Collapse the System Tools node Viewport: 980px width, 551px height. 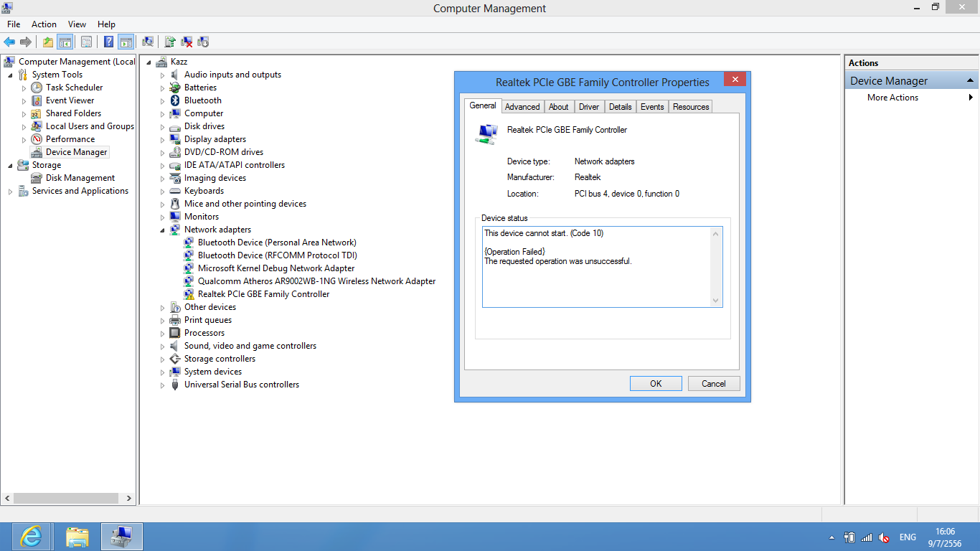10,75
